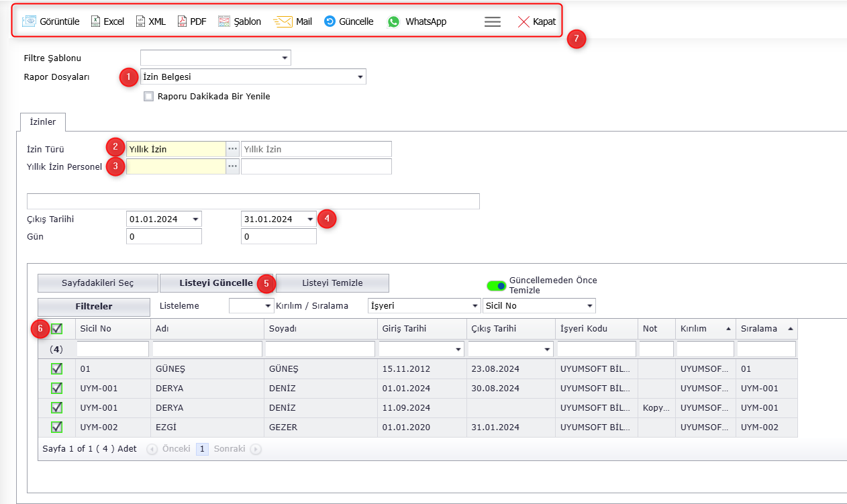Toggle Güncellemeden Önce Temizle switch
This screenshot has height=504, width=847.
tap(497, 286)
